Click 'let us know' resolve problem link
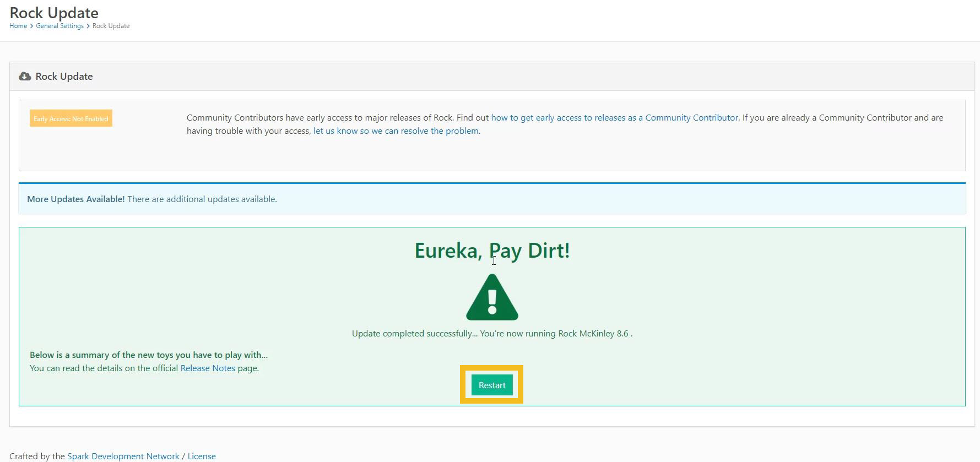980x462 pixels. pos(396,131)
